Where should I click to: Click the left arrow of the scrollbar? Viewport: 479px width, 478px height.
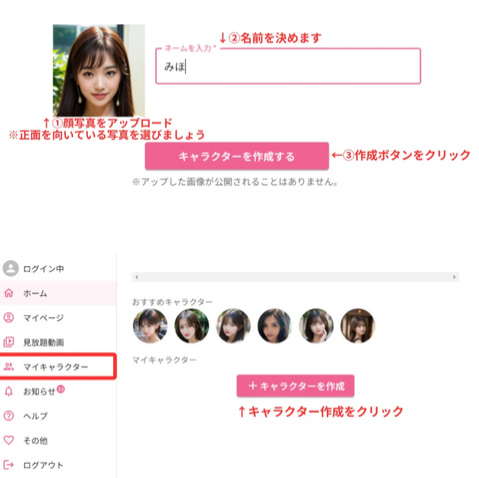(x=137, y=277)
